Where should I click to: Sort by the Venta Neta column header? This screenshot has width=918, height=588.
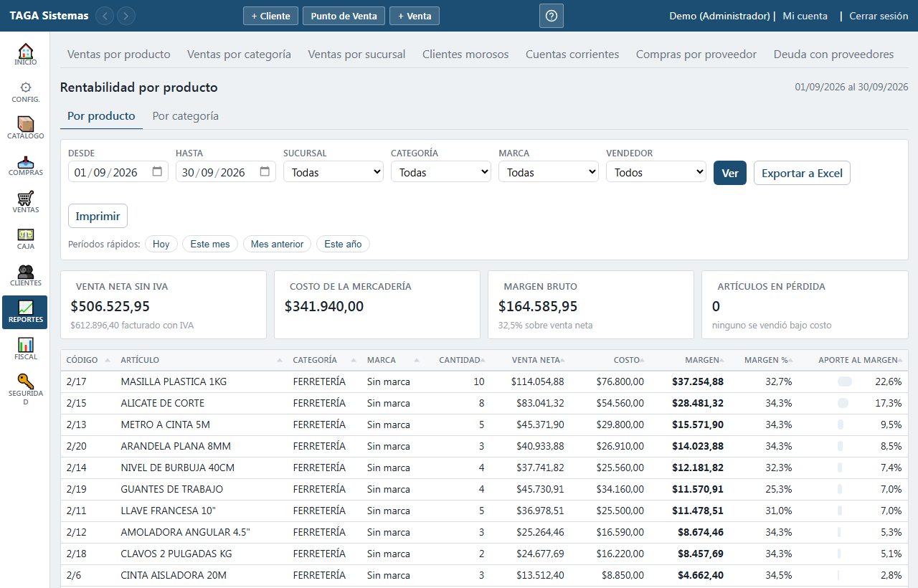point(536,360)
